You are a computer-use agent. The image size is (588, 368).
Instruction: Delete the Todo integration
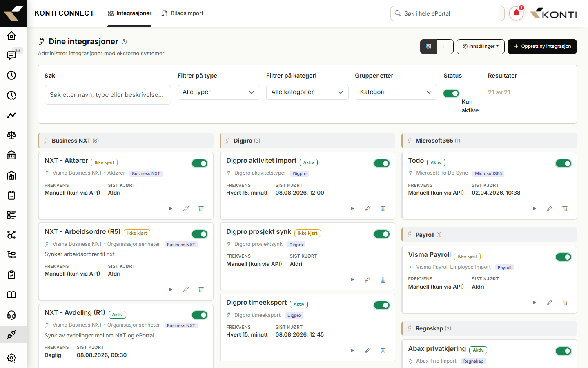(x=565, y=209)
